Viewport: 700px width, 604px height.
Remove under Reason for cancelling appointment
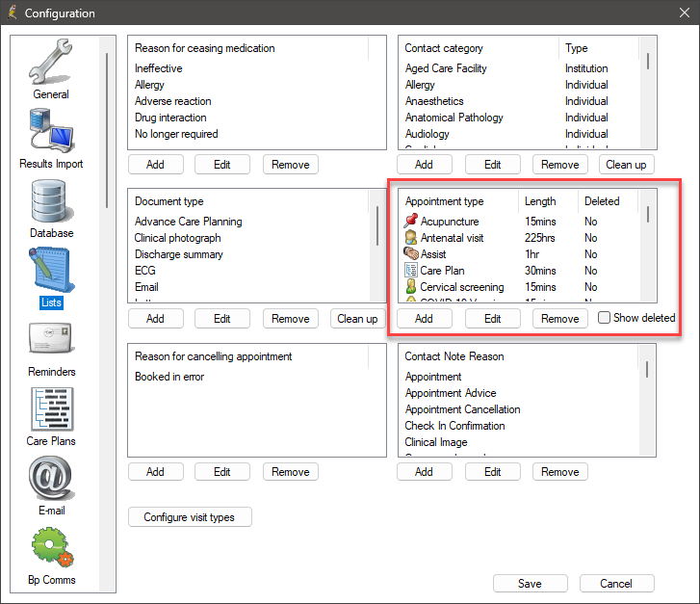tap(290, 472)
